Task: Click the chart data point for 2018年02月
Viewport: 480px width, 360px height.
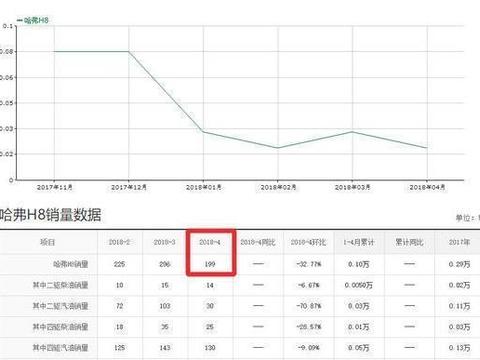Action: pyautogui.click(x=278, y=148)
